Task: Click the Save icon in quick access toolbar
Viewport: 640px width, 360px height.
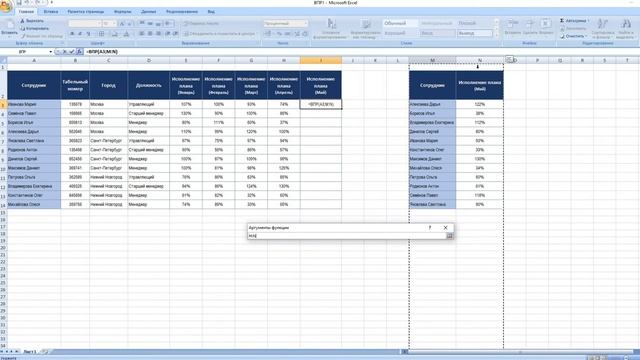Action: (x=19, y=3)
